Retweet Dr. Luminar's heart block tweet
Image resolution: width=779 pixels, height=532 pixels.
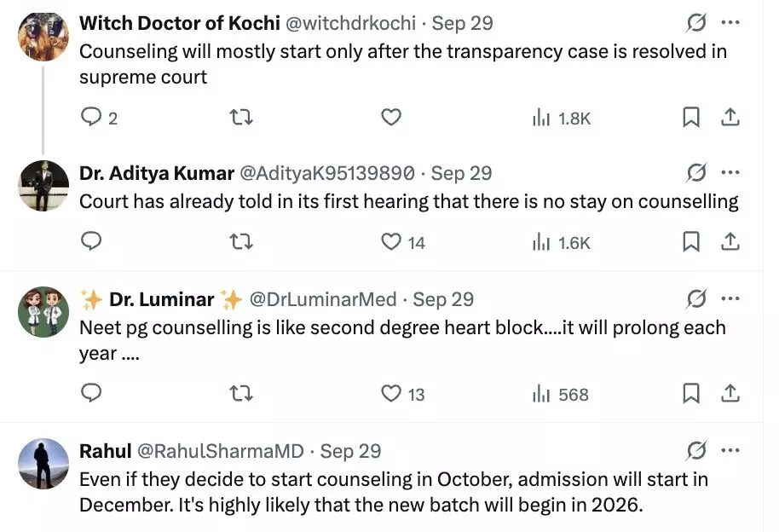242,394
